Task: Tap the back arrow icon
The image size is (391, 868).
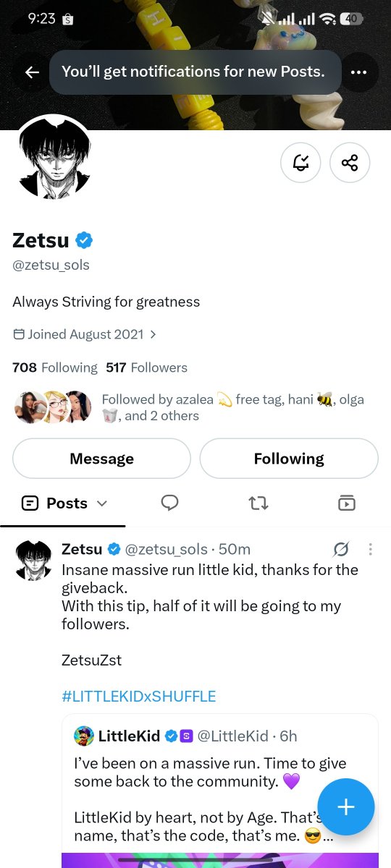Action: 32,72
